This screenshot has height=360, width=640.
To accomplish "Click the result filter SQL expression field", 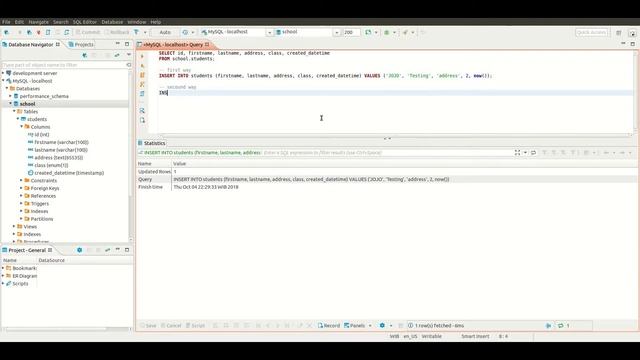I will coord(388,153).
